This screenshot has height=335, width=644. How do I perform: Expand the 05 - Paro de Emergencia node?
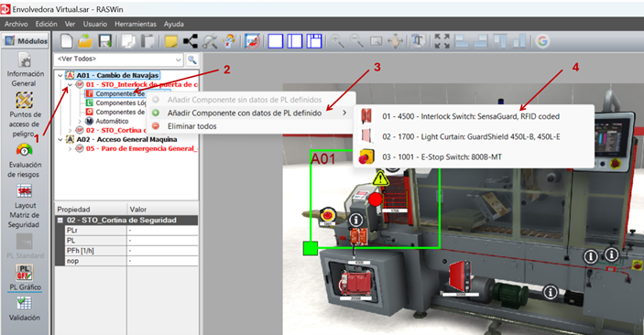pyautogui.click(x=70, y=149)
